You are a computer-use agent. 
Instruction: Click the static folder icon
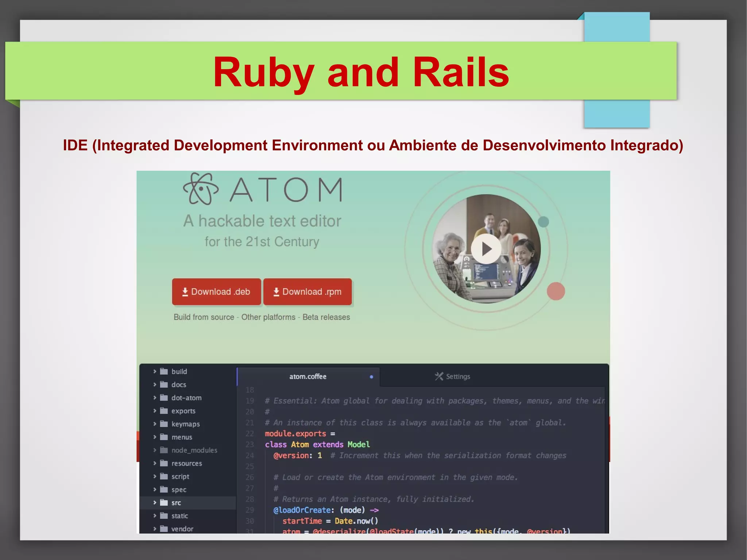(164, 516)
